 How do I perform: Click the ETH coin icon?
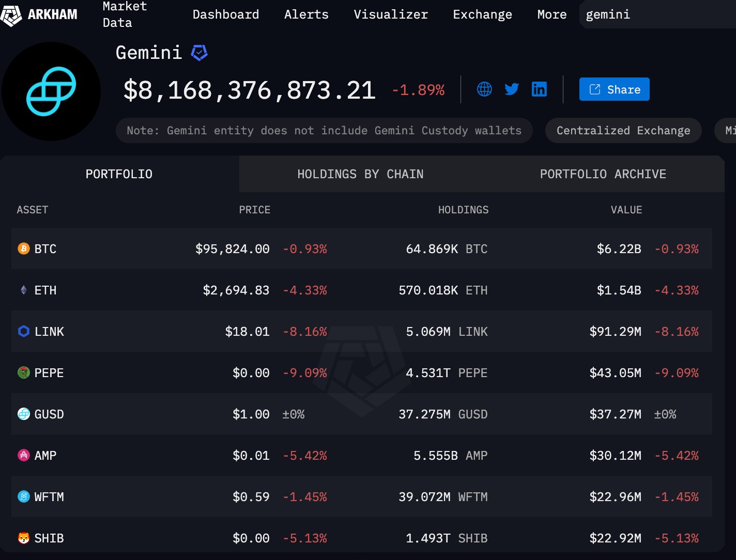point(24,290)
